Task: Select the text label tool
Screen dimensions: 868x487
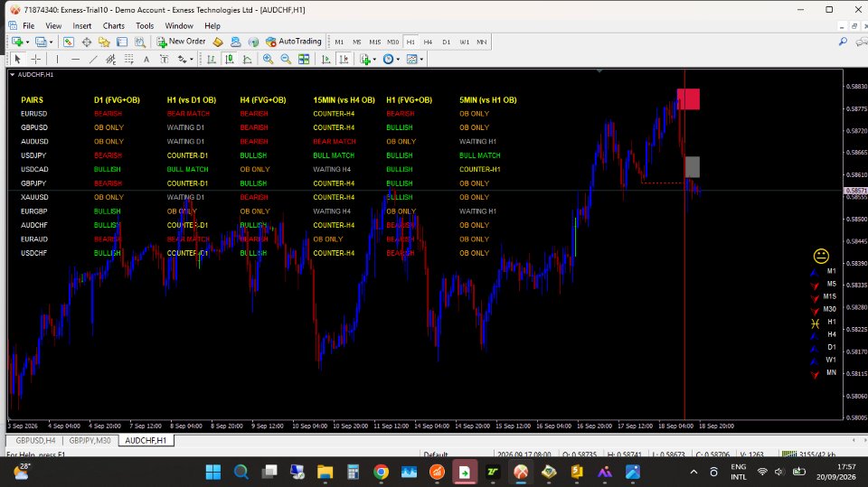Action: click(165, 60)
